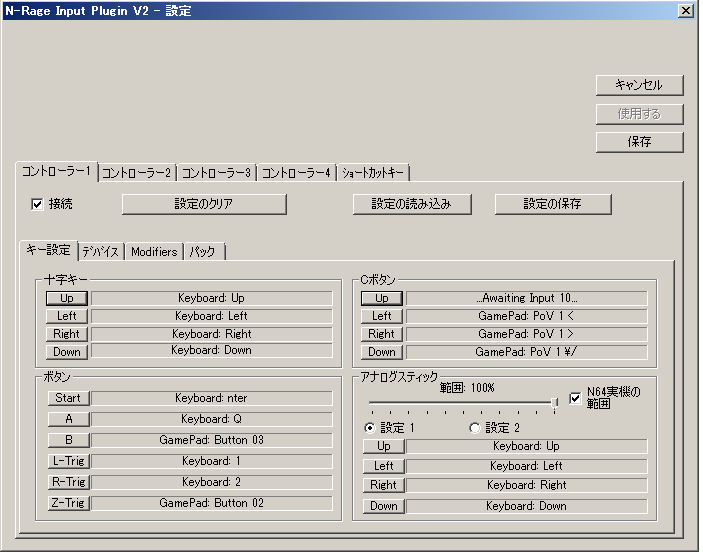Click the R-Trig assignment button
This screenshot has height=552, width=703.
[68, 482]
